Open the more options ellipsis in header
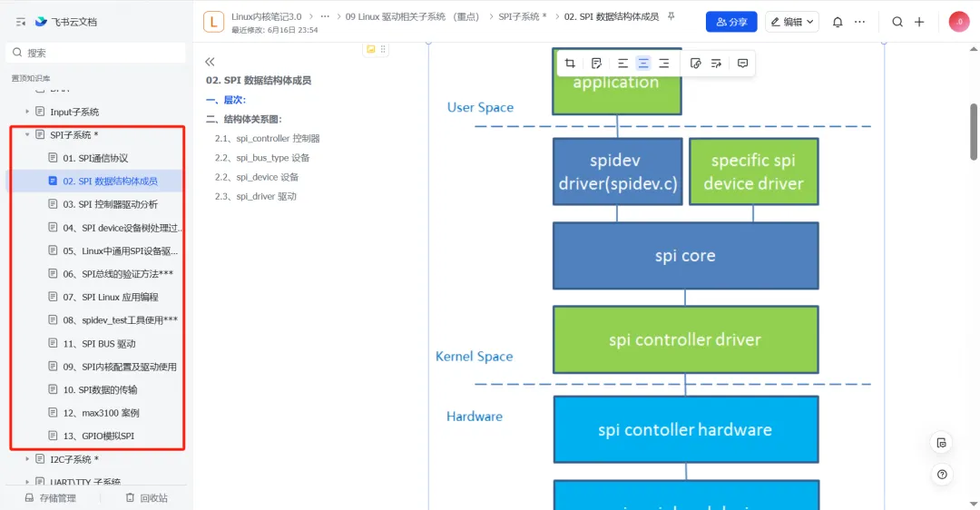Viewport: 980px width, 510px height. coord(860,22)
